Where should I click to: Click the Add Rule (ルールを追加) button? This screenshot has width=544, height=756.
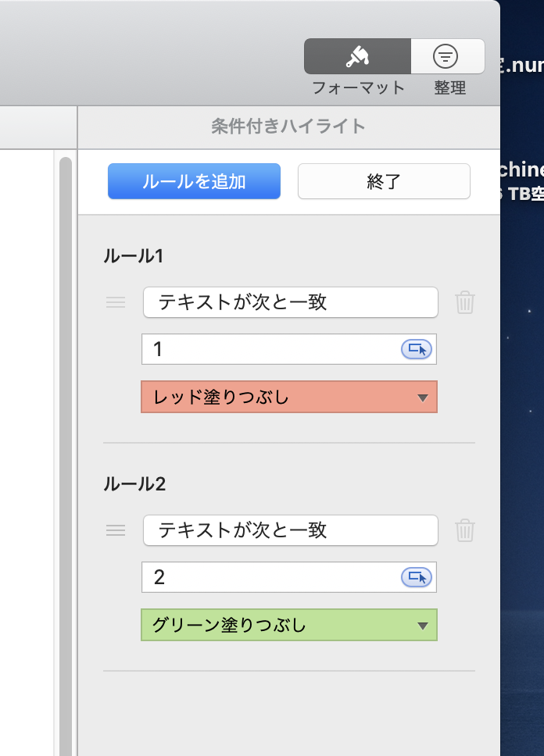pyautogui.click(x=194, y=181)
